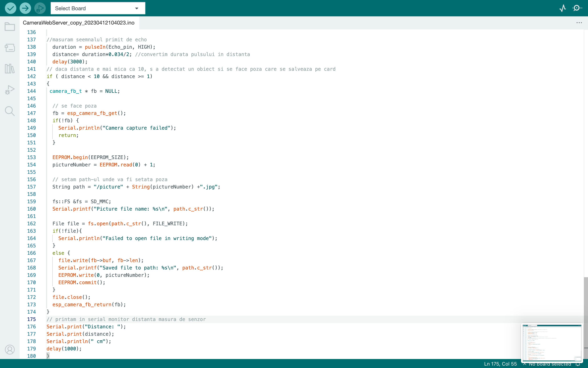The width and height of the screenshot is (588, 368).
Task: Click the Upload arrow button
Action: (25, 8)
